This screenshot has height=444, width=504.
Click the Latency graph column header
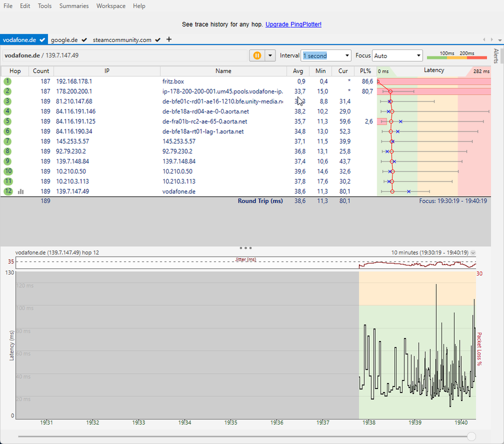pos(434,71)
